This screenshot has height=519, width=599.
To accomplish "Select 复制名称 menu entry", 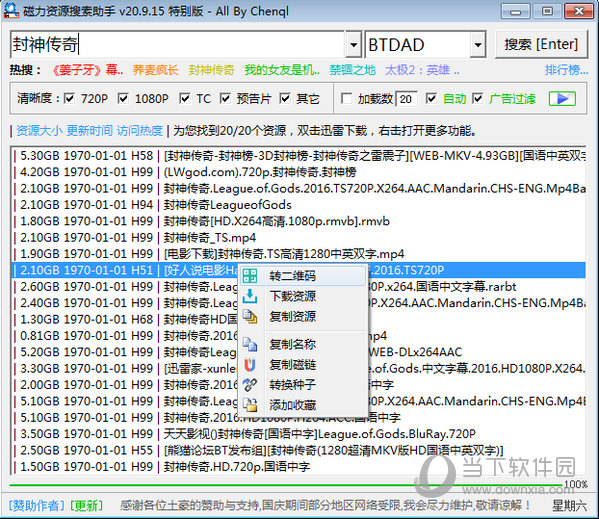I will [x=302, y=344].
